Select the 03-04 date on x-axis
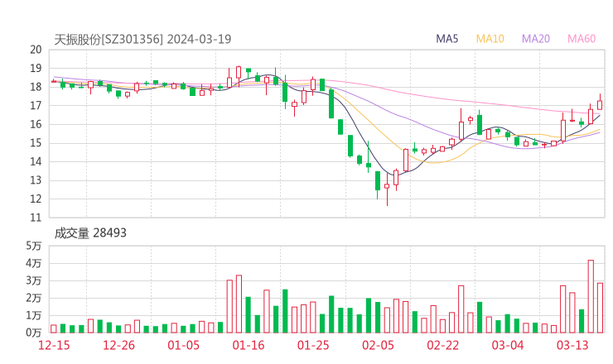The height and width of the screenshot is (364, 613). [x=508, y=345]
